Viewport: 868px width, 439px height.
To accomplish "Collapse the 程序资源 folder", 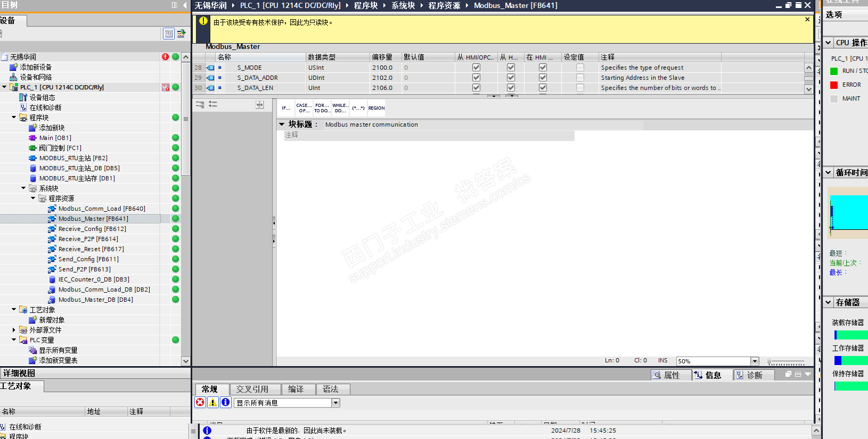I will 33,198.
